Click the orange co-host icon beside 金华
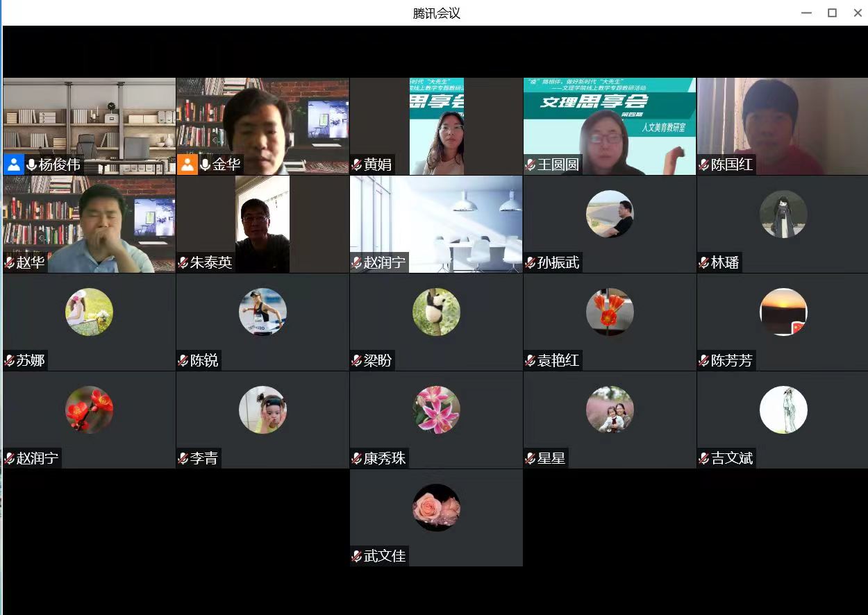 coord(187,165)
